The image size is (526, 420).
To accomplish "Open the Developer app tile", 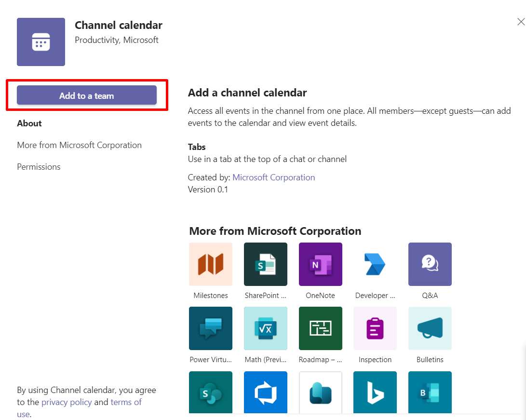I will [x=375, y=264].
